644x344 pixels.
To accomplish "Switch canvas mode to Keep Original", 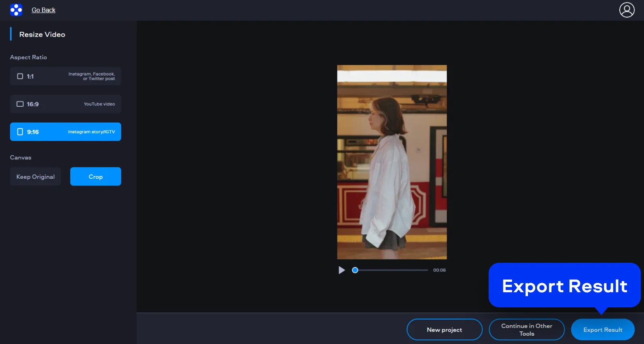I will tap(35, 177).
